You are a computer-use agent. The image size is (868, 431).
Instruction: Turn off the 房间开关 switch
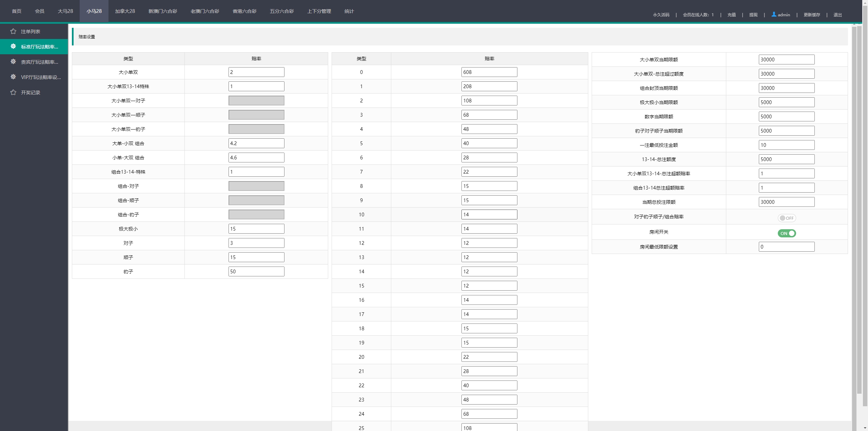tap(786, 233)
